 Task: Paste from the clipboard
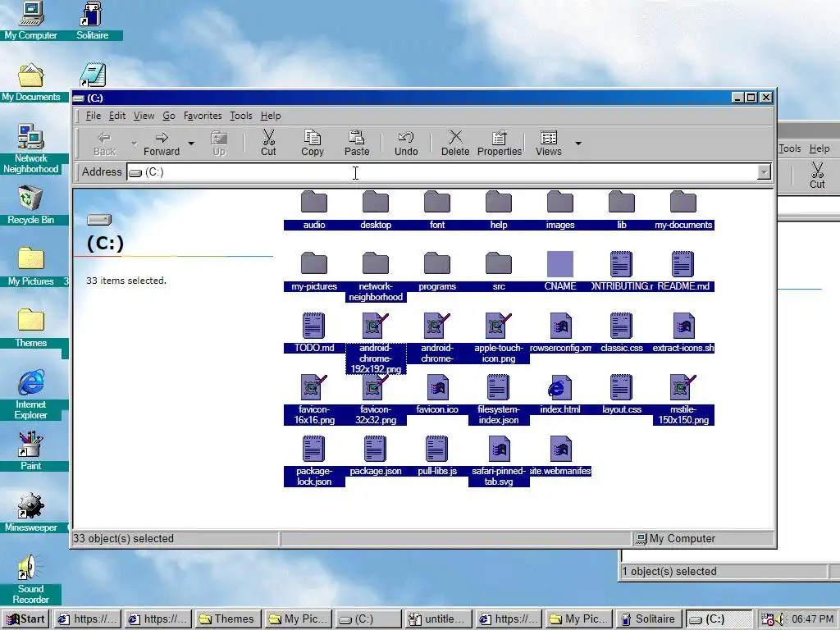(x=357, y=144)
